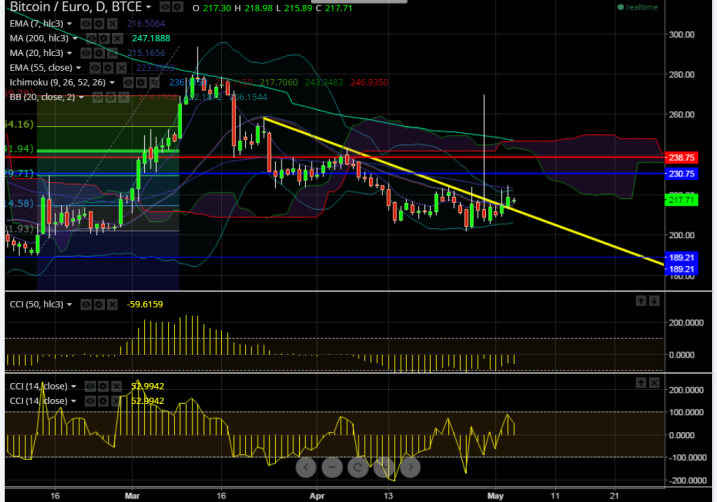Open BB (20, close, 2) settings gear
Screen dimensions: 717x502
tap(110, 97)
